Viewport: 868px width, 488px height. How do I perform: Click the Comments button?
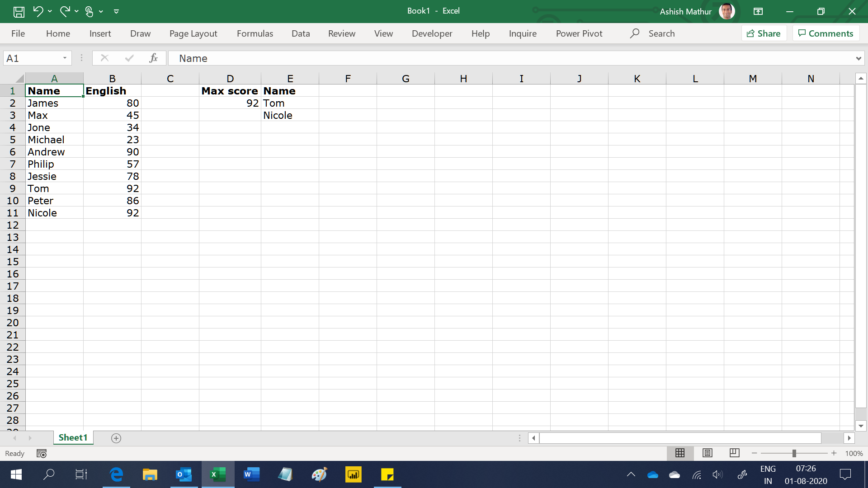click(826, 33)
